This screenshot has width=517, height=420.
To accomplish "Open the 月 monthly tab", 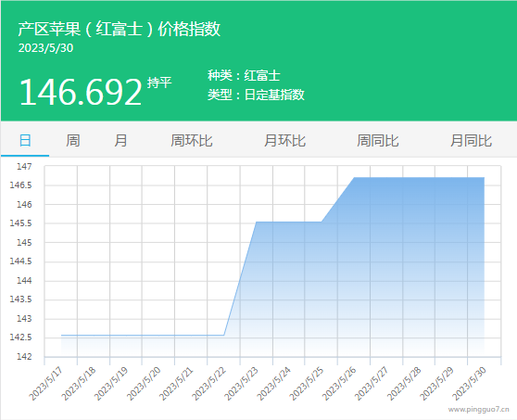I will click(x=120, y=141).
